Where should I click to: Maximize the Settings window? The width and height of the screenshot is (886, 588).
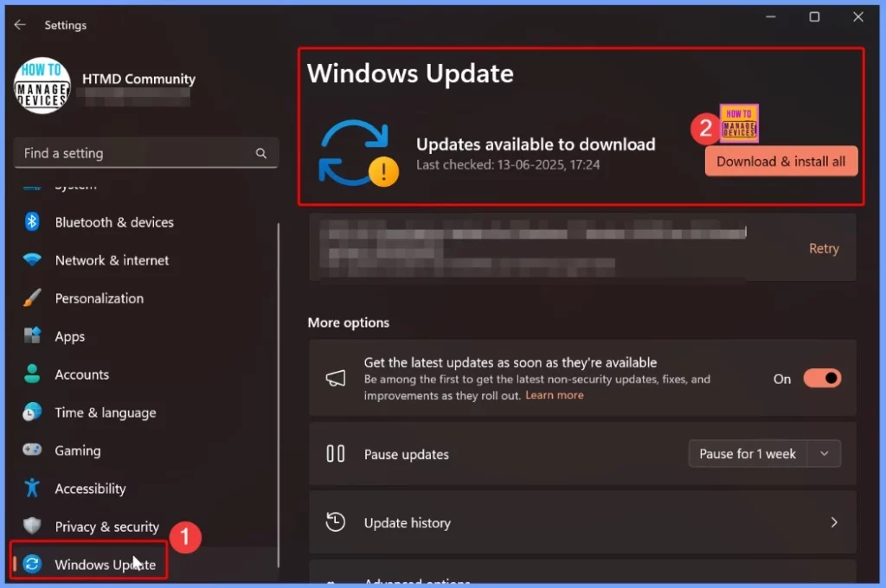pyautogui.click(x=814, y=17)
